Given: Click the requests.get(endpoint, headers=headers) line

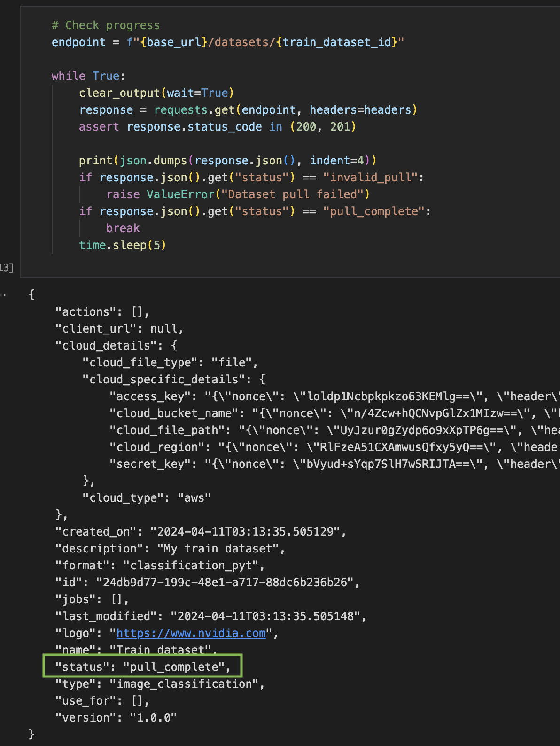Looking at the screenshot, I should 248,109.
